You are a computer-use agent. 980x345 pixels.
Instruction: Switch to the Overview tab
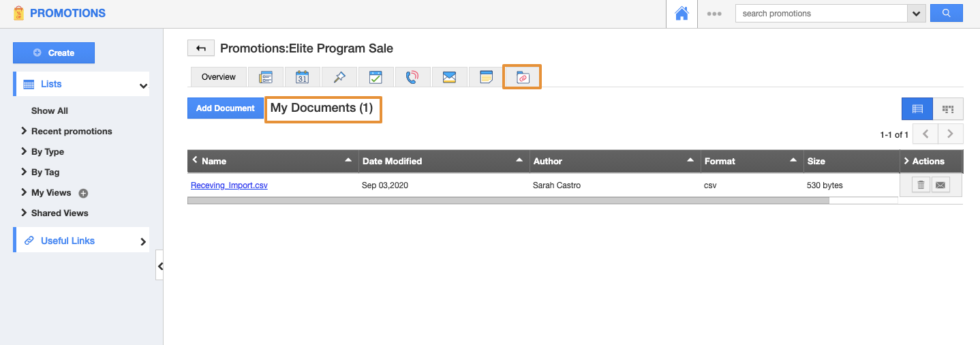pos(218,77)
